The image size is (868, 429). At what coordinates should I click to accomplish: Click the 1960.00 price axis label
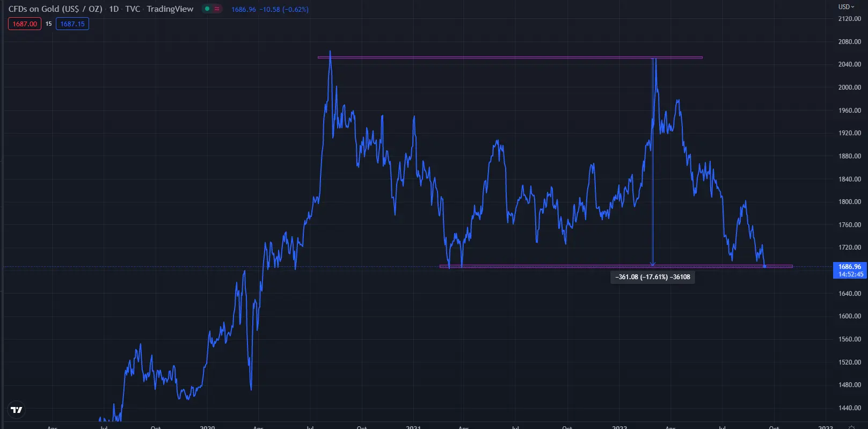(x=850, y=111)
